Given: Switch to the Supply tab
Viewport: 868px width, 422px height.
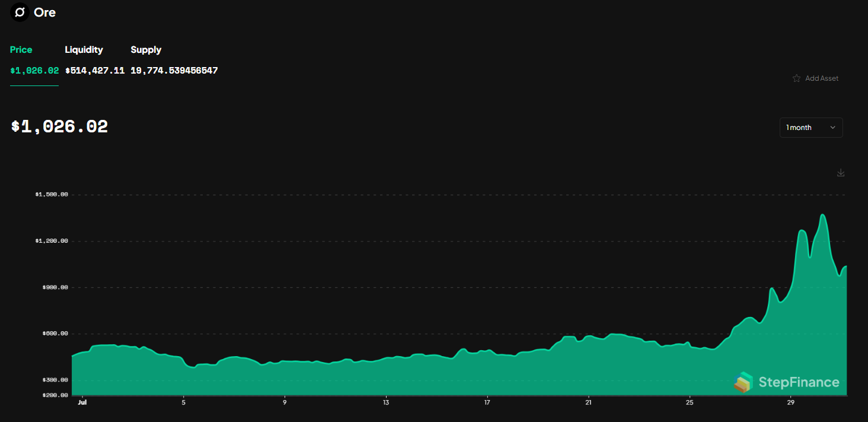Looking at the screenshot, I should [145, 50].
